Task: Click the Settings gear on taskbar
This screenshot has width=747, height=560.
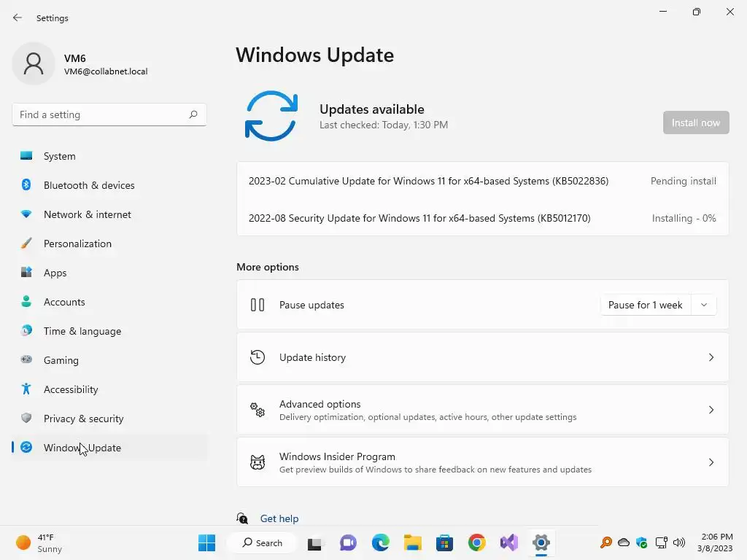Action: [541, 542]
